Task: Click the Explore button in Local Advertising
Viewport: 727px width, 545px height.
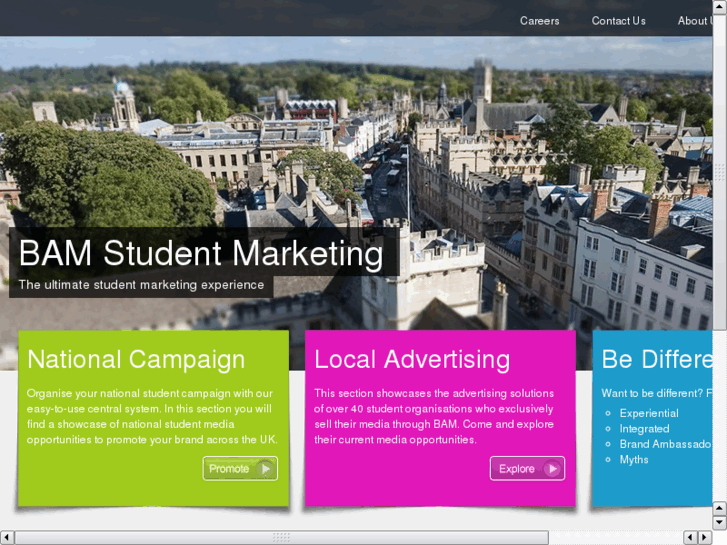Action: (x=527, y=468)
